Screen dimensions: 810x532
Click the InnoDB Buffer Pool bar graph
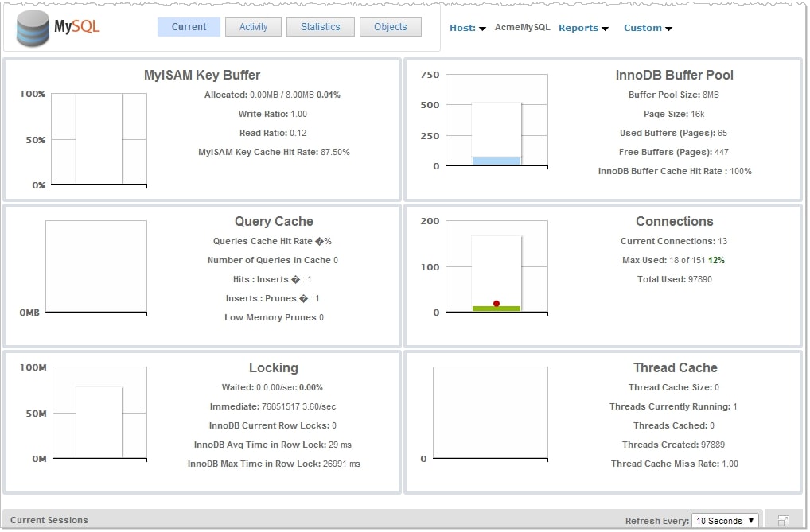click(x=497, y=119)
